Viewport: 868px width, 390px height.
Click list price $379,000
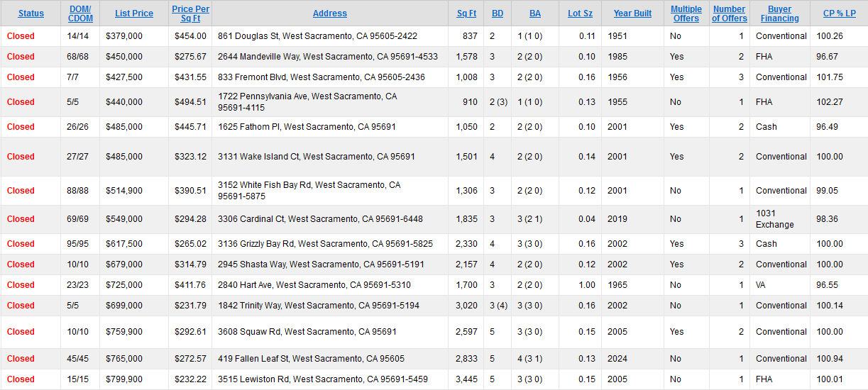pyautogui.click(x=124, y=36)
